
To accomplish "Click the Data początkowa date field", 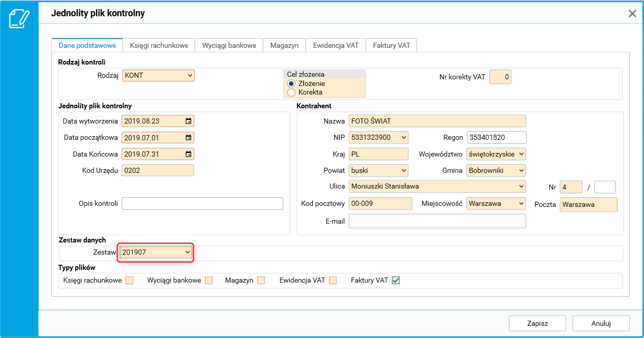I will coord(158,137).
